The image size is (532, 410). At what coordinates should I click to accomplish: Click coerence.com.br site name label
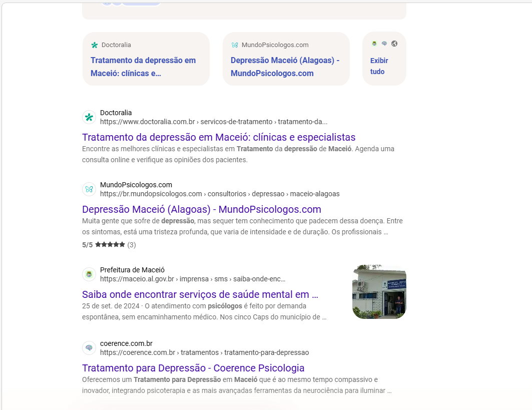click(x=126, y=343)
